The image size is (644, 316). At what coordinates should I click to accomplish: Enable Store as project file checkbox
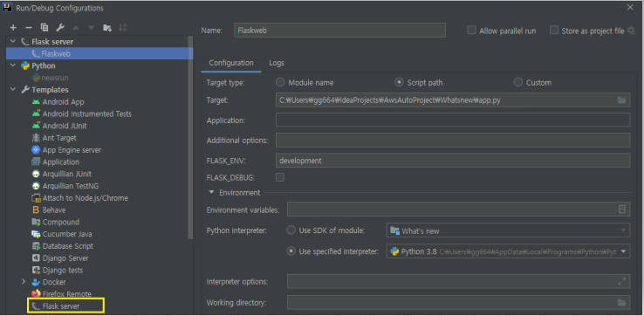554,31
